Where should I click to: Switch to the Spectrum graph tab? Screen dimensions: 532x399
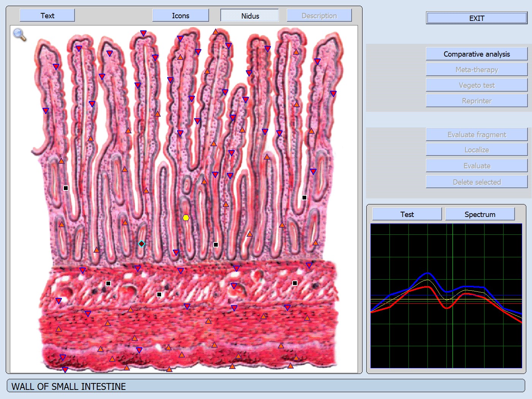point(480,214)
